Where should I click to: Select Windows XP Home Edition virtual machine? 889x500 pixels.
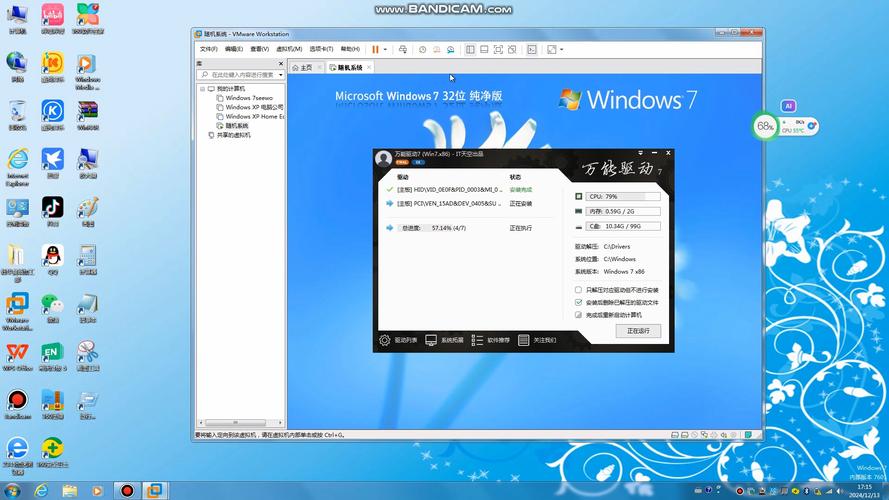coord(249,116)
